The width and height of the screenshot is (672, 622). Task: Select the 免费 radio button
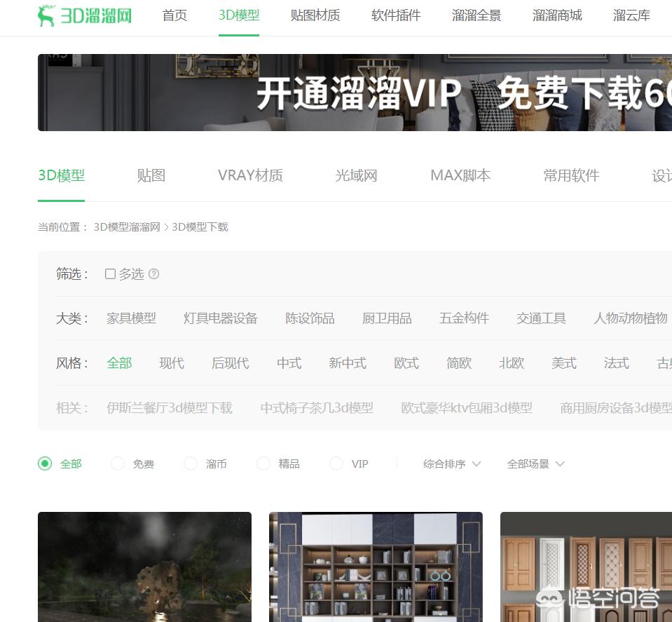[x=118, y=464]
